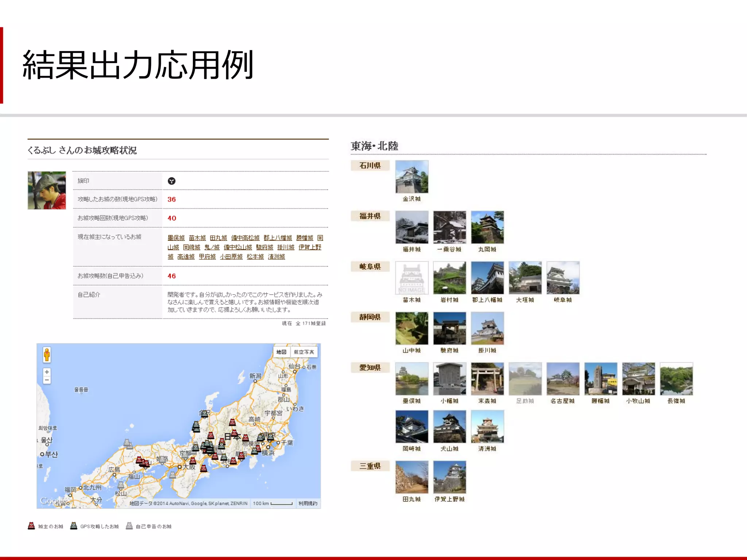The width and height of the screenshot is (747, 560).
Task: Open the 小牧山城 photo thumbnail
Action: pyautogui.click(x=639, y=379)
